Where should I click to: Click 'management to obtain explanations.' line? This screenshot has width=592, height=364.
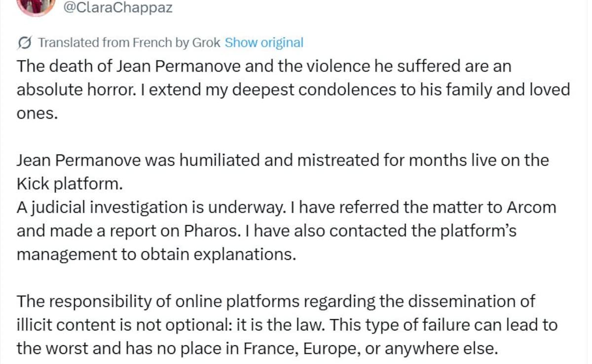pyautogui.click(x=156, y=255)
